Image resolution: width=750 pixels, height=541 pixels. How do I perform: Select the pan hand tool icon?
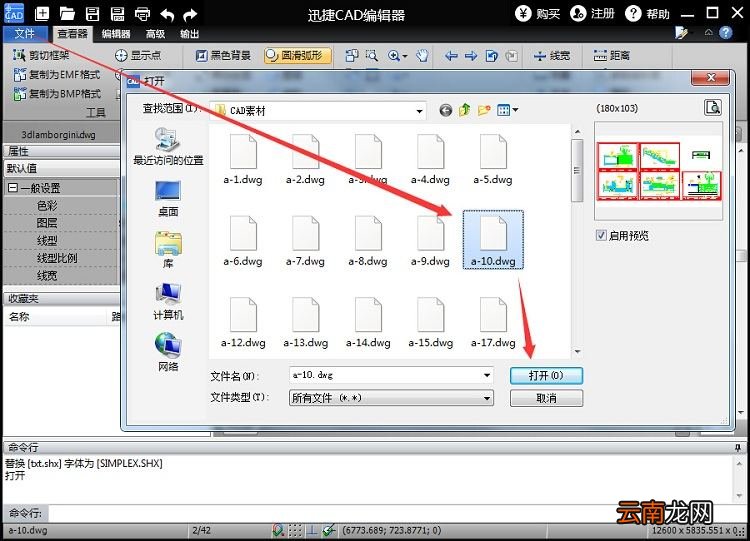tap(422, 56)
